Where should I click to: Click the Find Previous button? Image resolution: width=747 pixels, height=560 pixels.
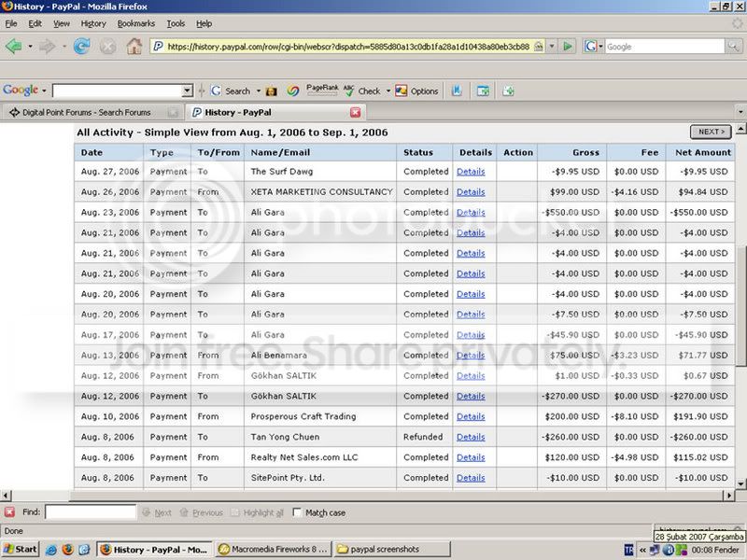tap(202, 512)
